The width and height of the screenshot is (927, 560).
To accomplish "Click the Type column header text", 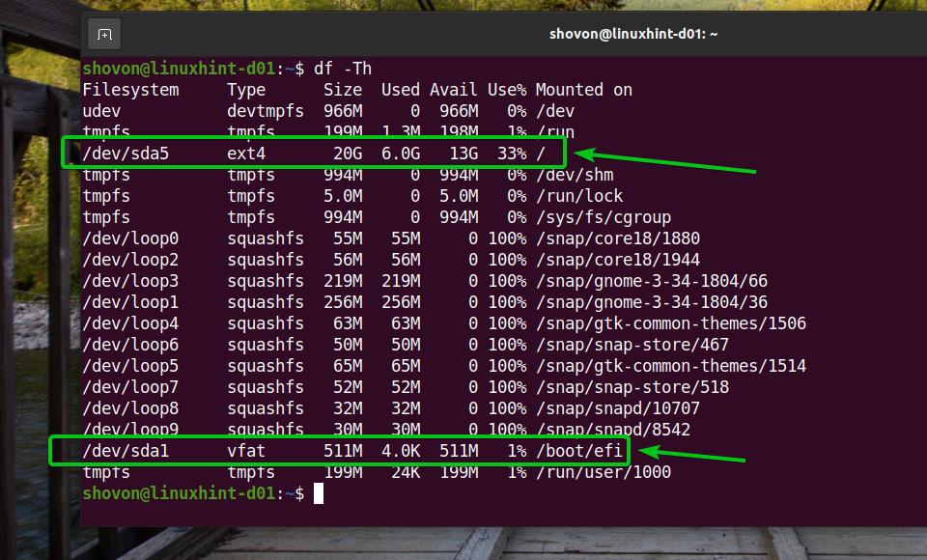I will click(x=245, y=89).
